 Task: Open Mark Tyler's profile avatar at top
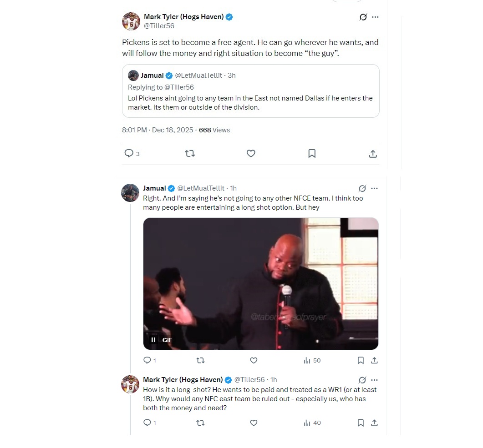pyautogui.click(x=131, y=21)
